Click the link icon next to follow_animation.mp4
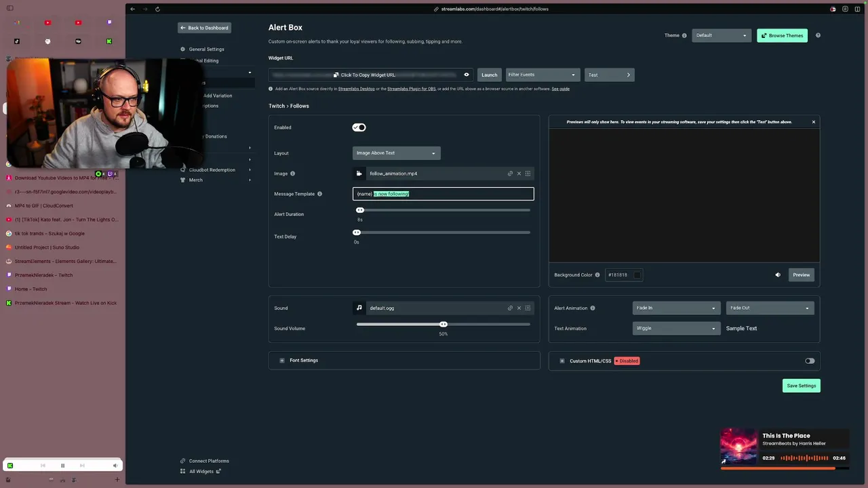The height and width of the screenshot is (488, 868). [x=510, y=174]
